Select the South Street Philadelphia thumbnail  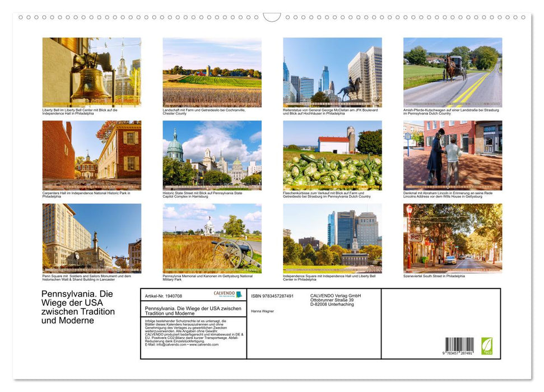click(454, 237)
